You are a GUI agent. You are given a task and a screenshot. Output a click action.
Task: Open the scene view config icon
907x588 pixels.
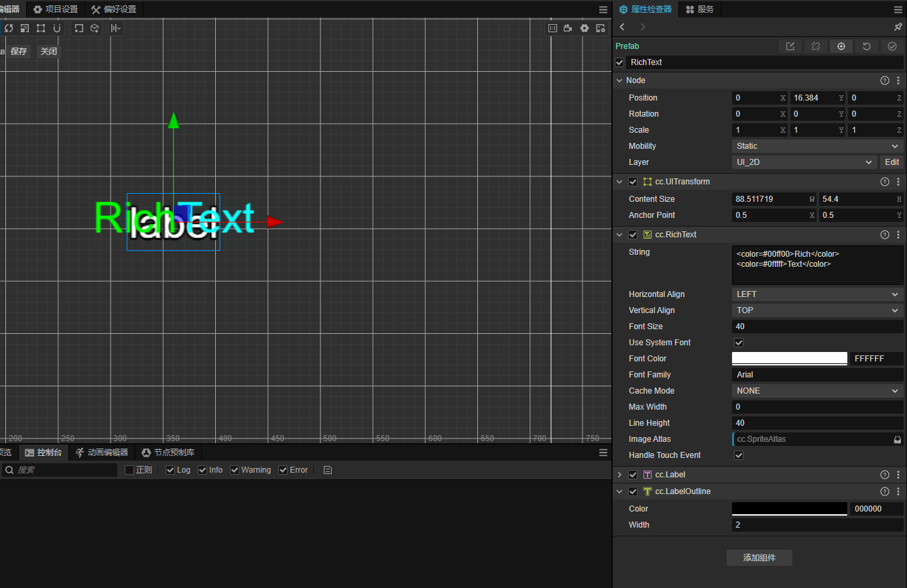(x=601, y=28)
